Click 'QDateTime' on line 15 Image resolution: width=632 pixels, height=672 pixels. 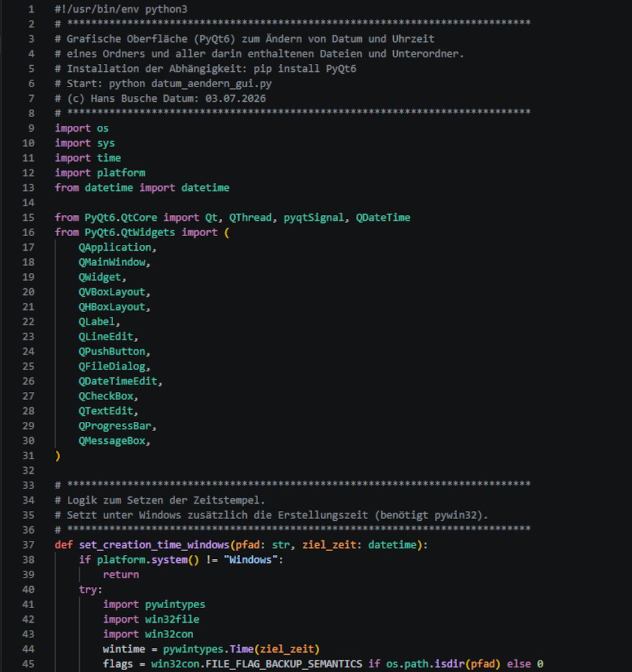[383, 218]
